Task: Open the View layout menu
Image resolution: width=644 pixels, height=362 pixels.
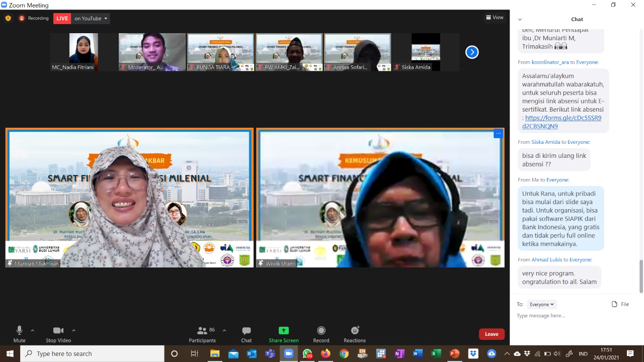Action: click(x=495, y=18)
